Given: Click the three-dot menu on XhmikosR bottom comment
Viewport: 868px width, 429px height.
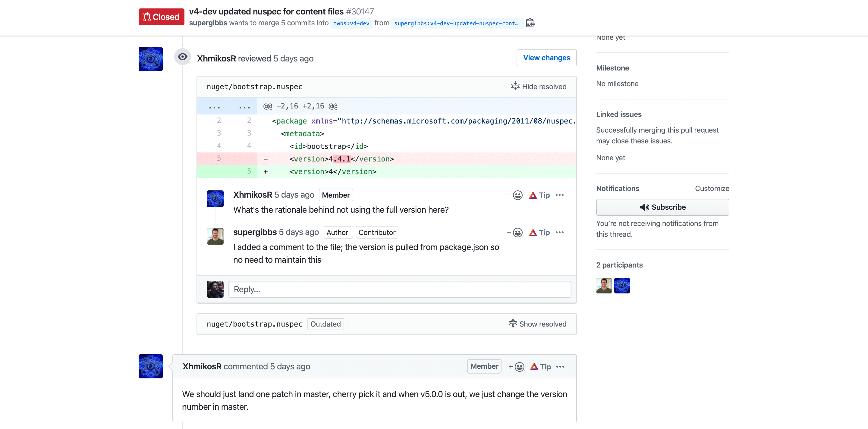Looking at the screenshot, I should tap(560, 366).
